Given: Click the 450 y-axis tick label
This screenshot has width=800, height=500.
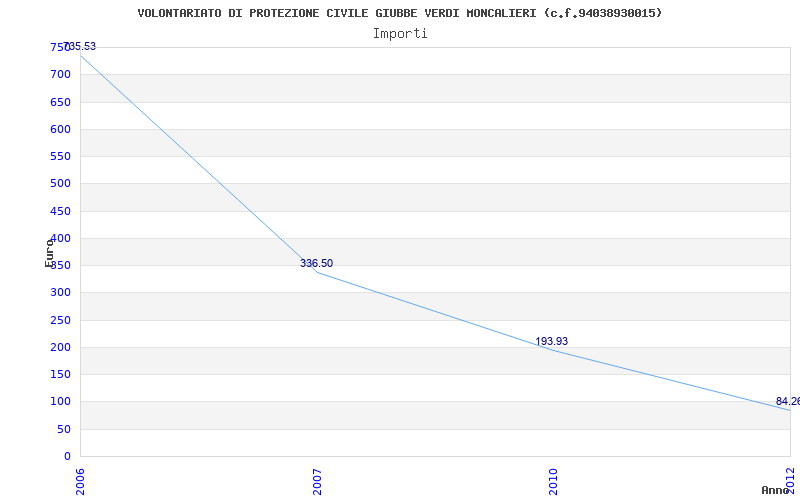Looking at the screenshot, I should (60, 211).
